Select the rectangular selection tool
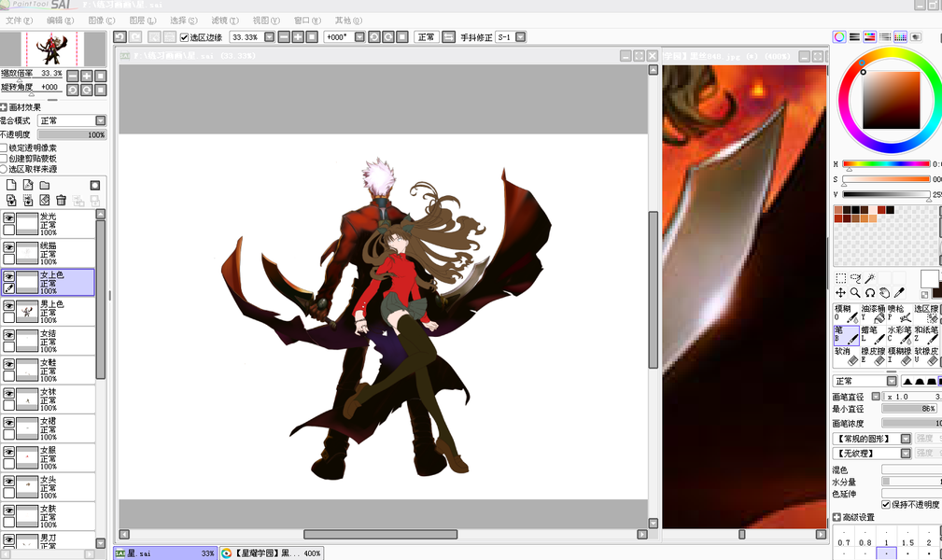The height and width of the screenshot is (560, 942). tap(840, 278)
